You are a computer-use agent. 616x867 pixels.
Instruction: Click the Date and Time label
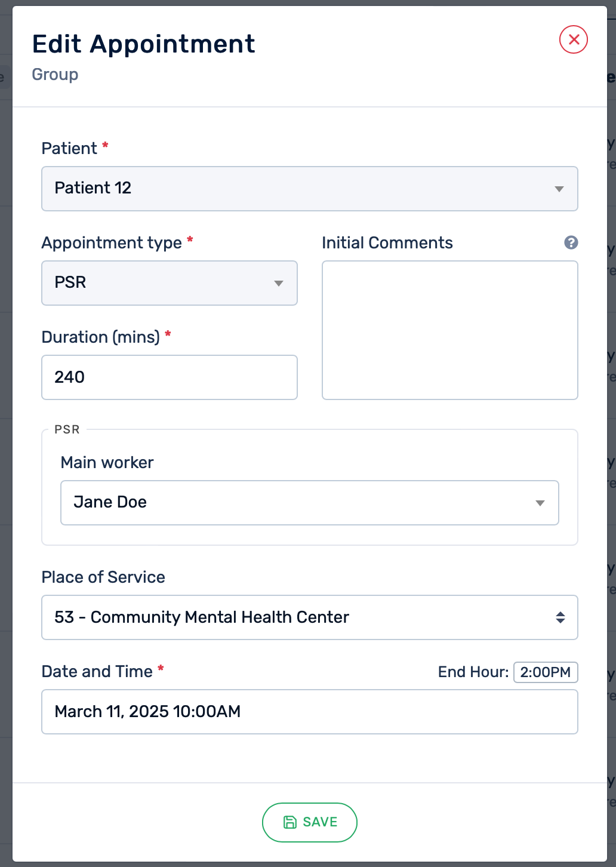click(x=97, y=672)
